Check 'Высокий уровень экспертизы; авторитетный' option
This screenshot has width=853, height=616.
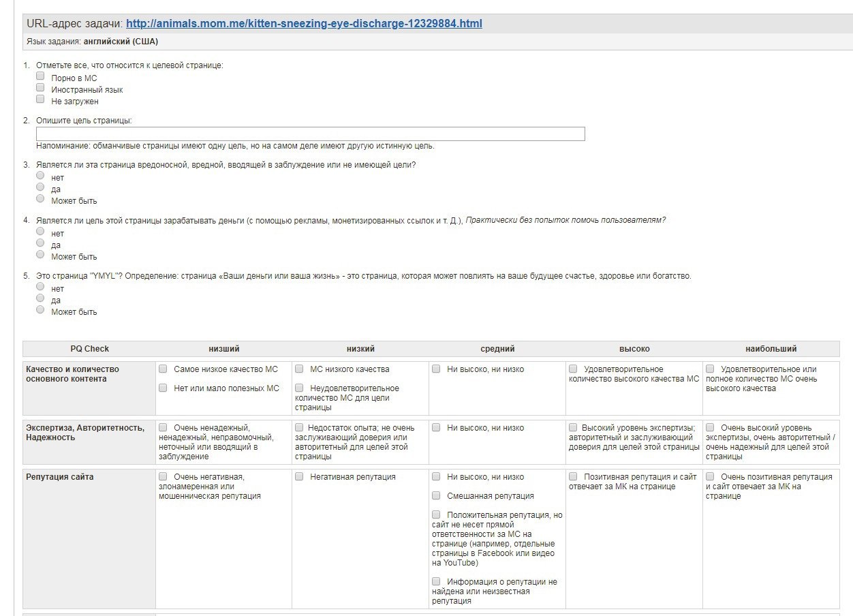[574, 427]
